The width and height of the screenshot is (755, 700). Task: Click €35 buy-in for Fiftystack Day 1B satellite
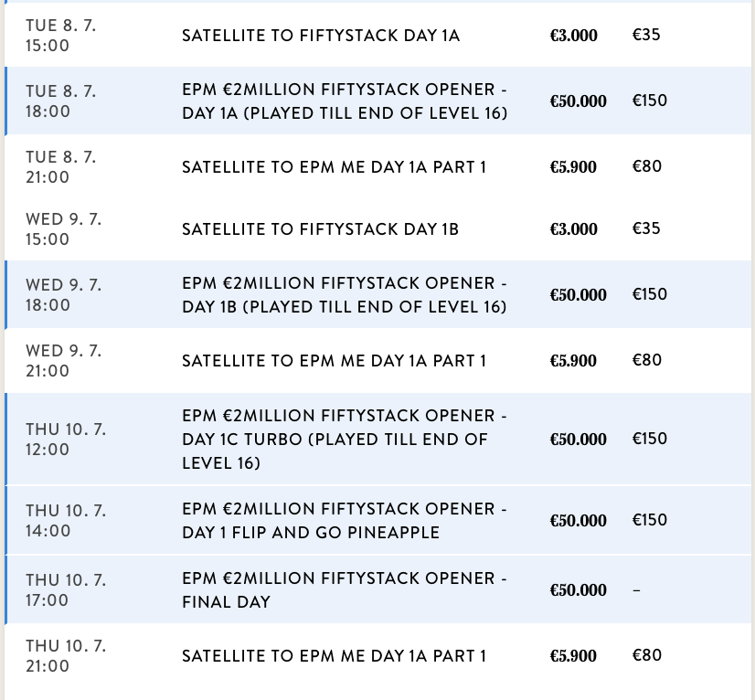point(646,228)
